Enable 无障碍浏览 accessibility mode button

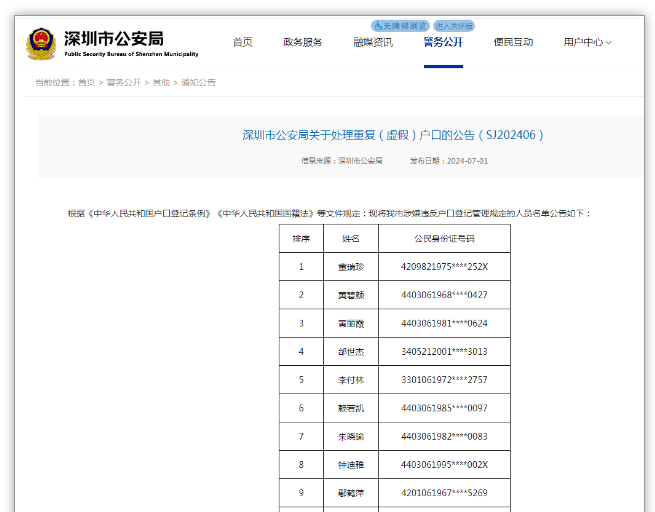point(400,26)
